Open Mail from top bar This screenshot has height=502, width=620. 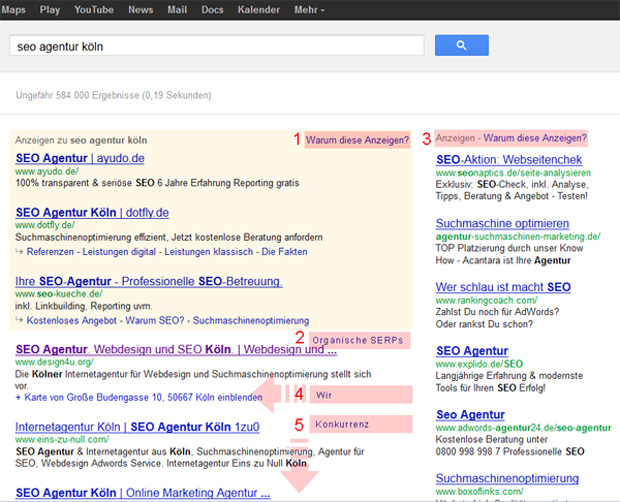point(177,9)
